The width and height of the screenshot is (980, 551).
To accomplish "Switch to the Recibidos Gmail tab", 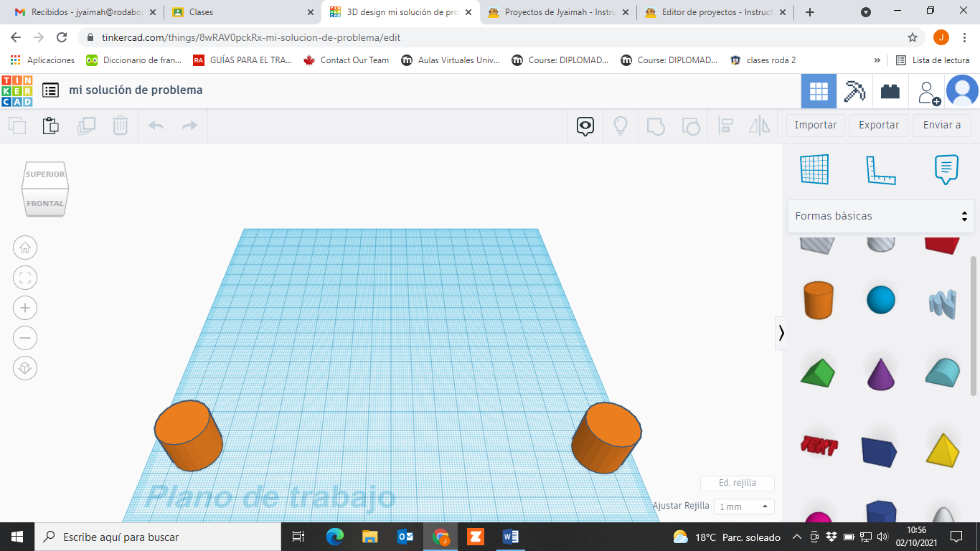I will coord(85,12).
